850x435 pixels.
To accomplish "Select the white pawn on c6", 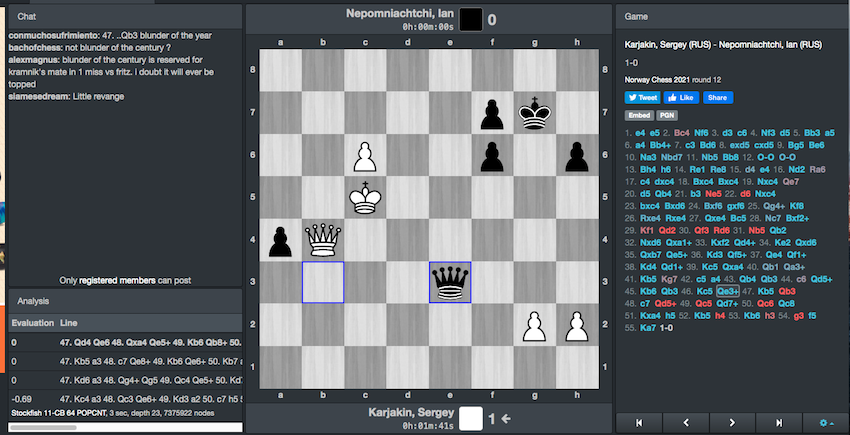I will 365,155.
